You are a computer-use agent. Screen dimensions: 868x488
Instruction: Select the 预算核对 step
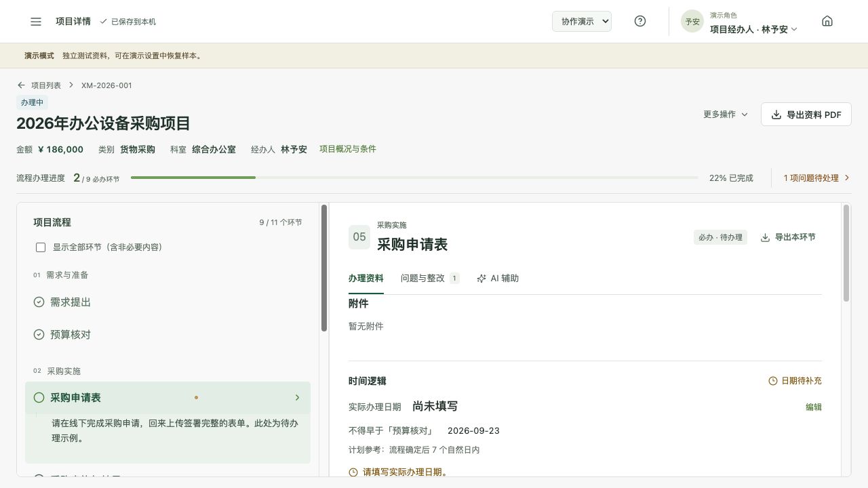pos(167,335)
